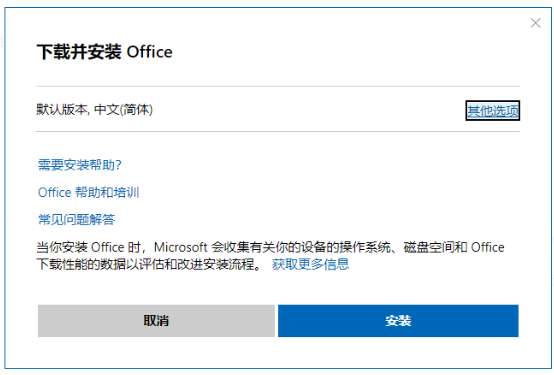Start installing Office
Screen dimensions: 554x375
398,321
